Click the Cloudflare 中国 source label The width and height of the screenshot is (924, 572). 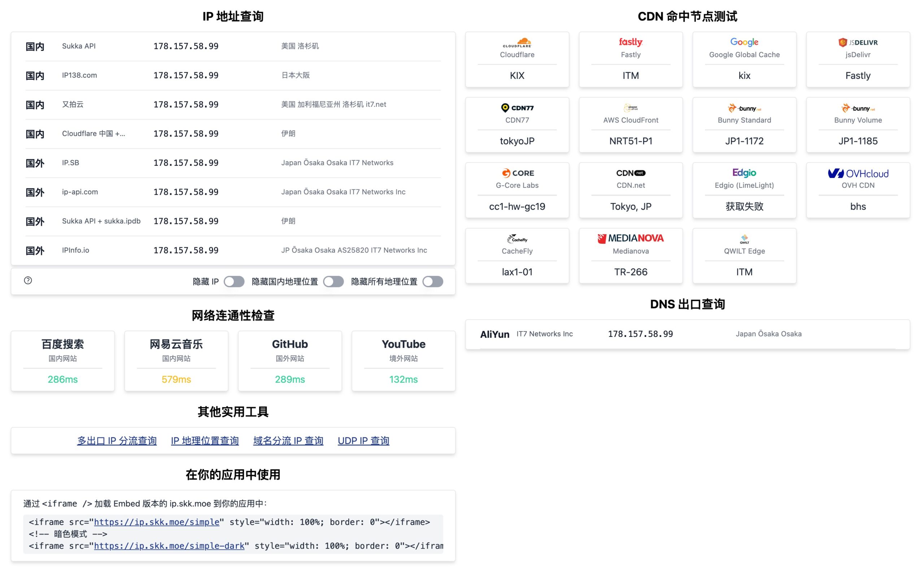[93, 134]
